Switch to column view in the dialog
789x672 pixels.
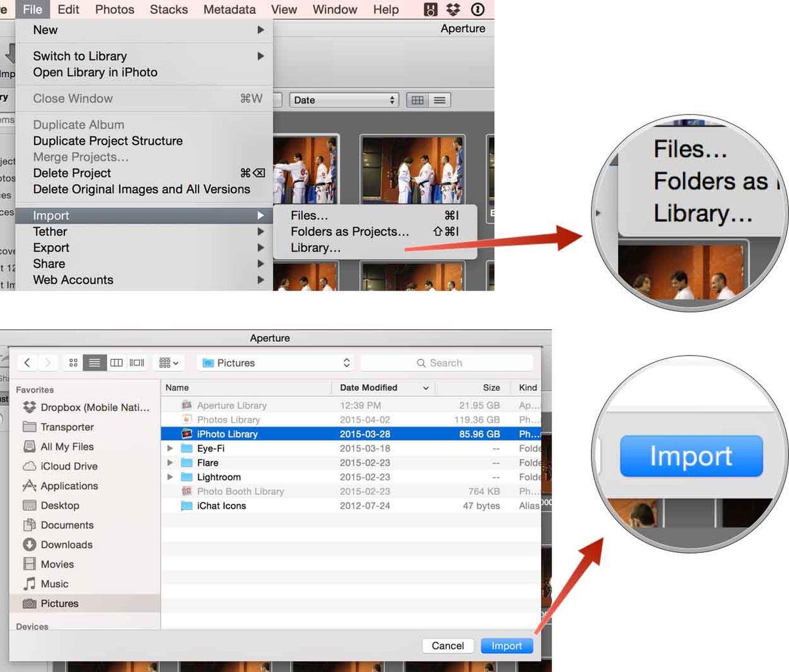point(116,362)
